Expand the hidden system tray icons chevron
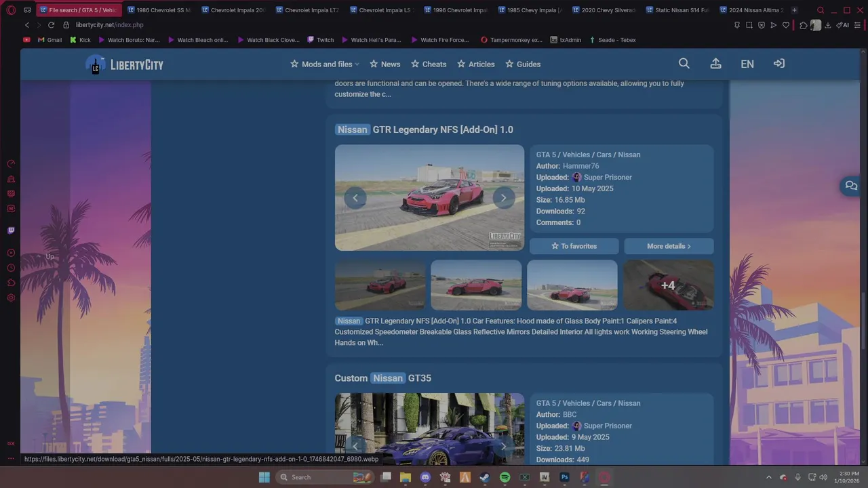The width and height of the screenshot is (868, 488). point(768,477)
